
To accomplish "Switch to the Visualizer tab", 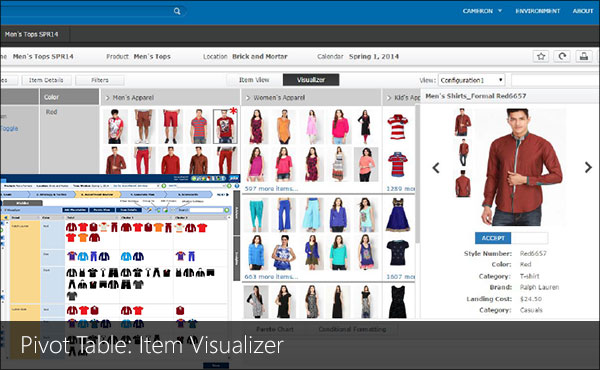I will pyautogui.click(x=311, y=80).
